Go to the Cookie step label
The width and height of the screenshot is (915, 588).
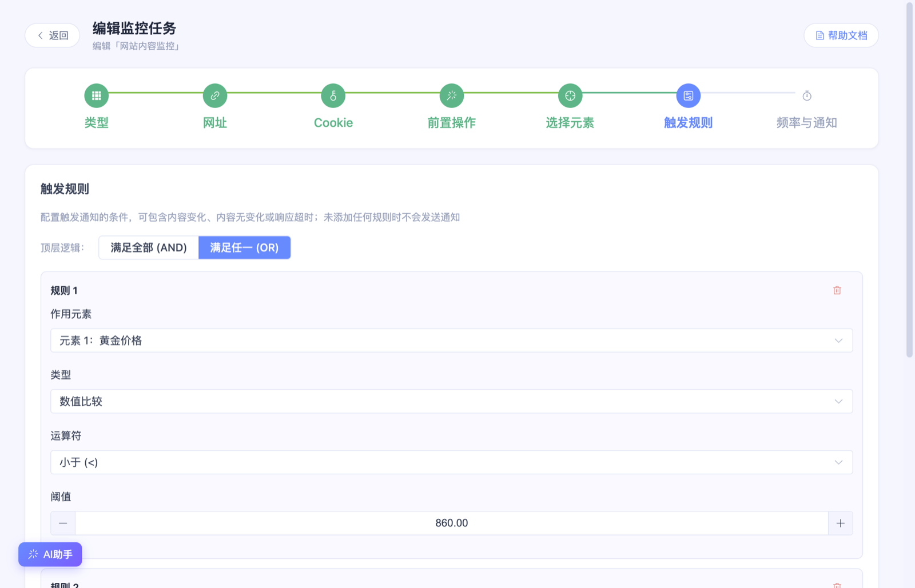coord(333,123)
